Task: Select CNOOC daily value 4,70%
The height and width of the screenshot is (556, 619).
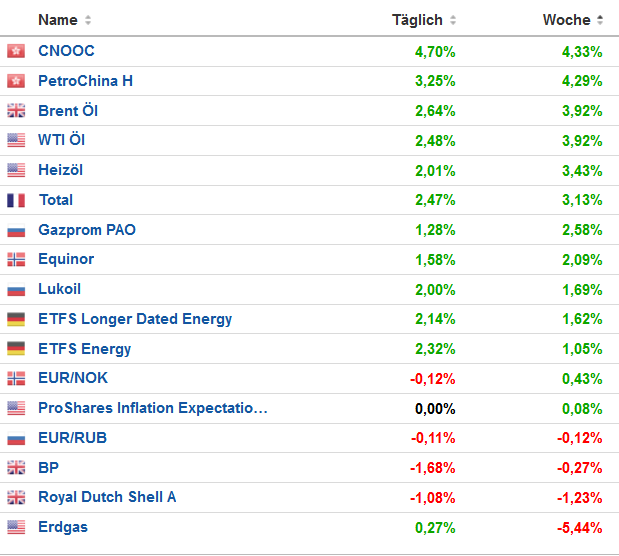Action: 435,52
